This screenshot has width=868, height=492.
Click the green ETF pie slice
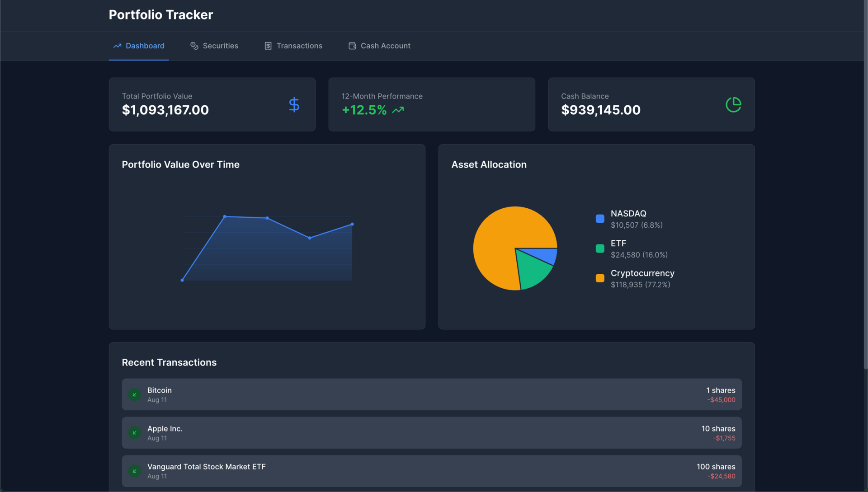[533, 271]
